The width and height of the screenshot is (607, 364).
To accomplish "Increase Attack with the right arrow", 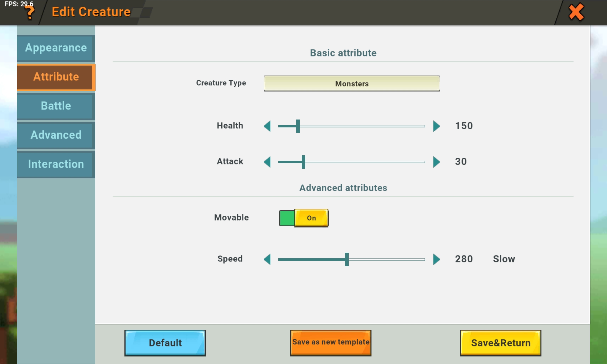I will pyautogui.click(x=436, y=162).
